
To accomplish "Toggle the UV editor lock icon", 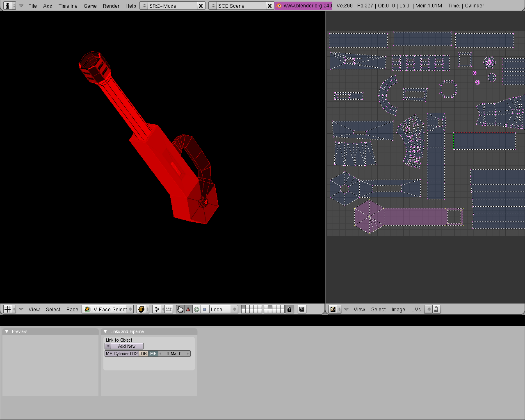I will tap(436, 309).
